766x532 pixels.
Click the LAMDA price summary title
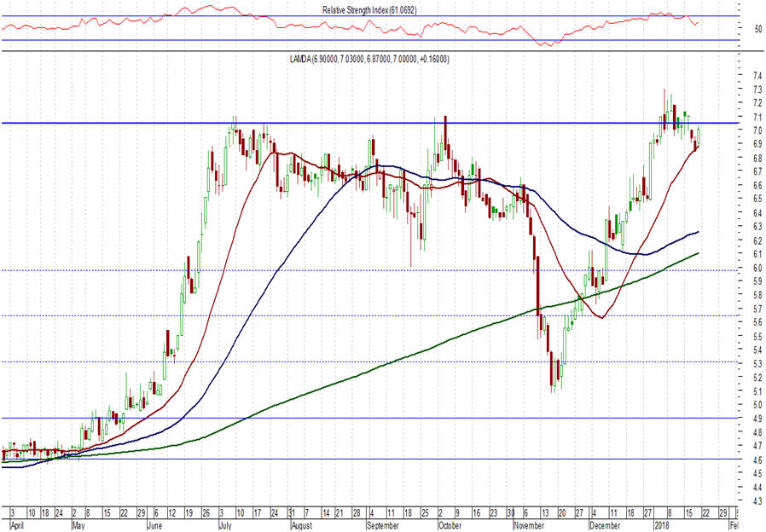(x=369, y=59)
